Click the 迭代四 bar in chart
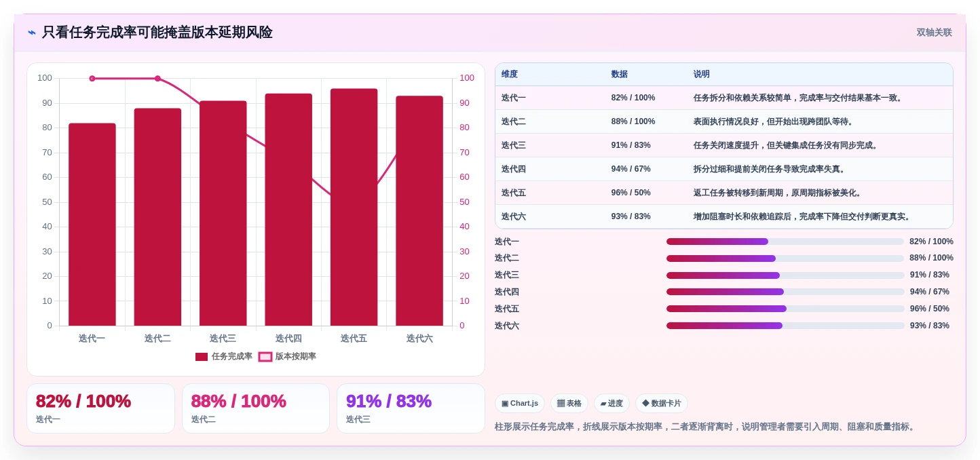 (288, 210)
